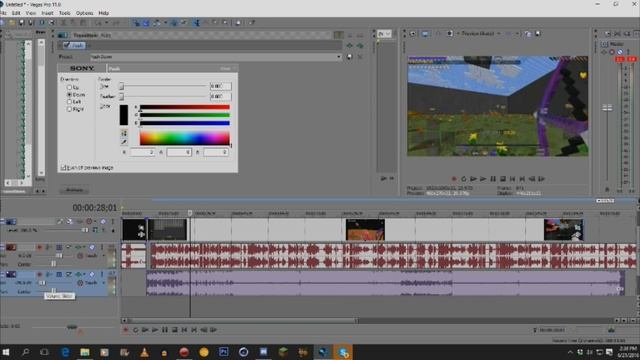The height and width of the screenshot is (360, 640).
Task: Click the Save project toolbar icon
Action: [22, 23]
